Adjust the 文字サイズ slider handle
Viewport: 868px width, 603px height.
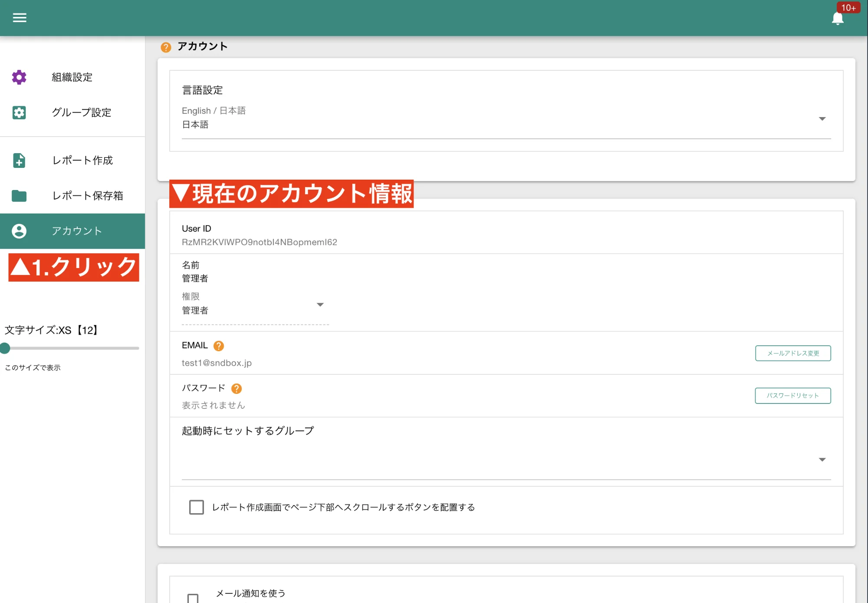5,347
